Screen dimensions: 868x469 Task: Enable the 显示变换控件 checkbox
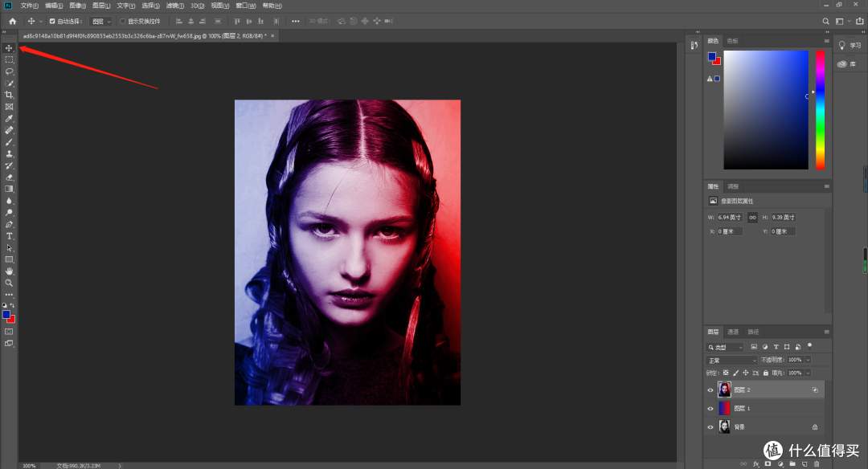pyautogui.click(x=122, y=21)
